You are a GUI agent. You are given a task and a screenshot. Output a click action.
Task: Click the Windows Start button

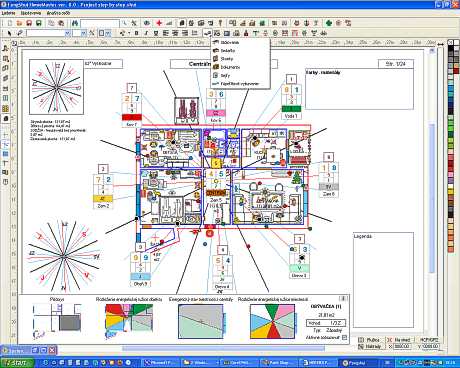(x=17, y=363)
